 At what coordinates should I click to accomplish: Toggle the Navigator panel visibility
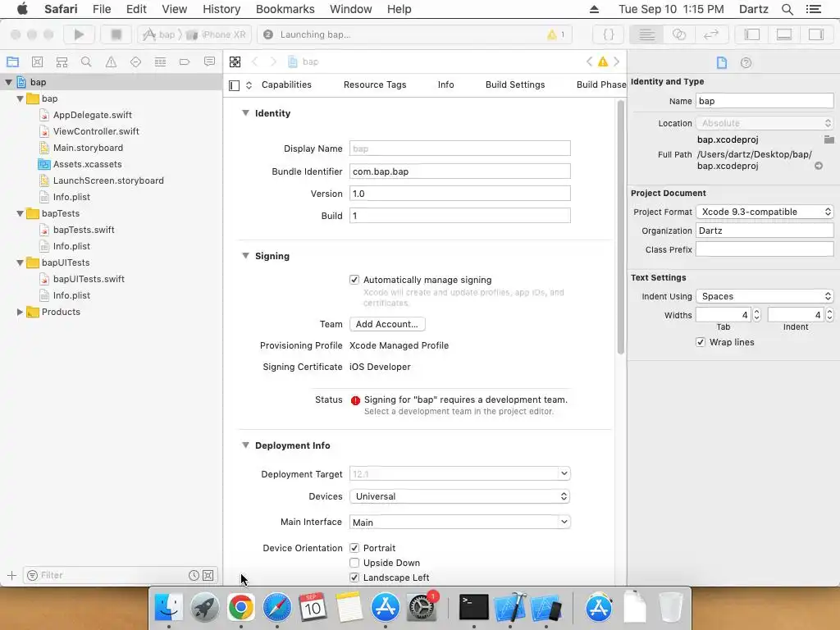tap(752, 34)
